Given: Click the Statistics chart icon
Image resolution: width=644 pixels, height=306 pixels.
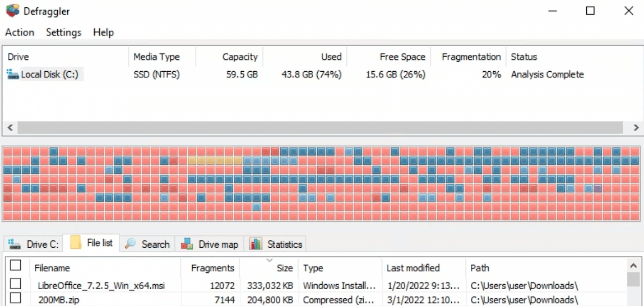Looking at the screenshot, I should coord(256,244).
